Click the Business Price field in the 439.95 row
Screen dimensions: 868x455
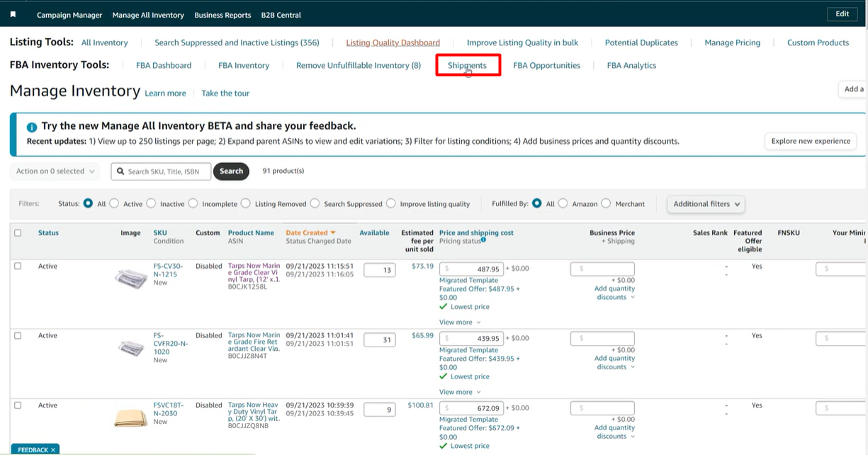602,339
